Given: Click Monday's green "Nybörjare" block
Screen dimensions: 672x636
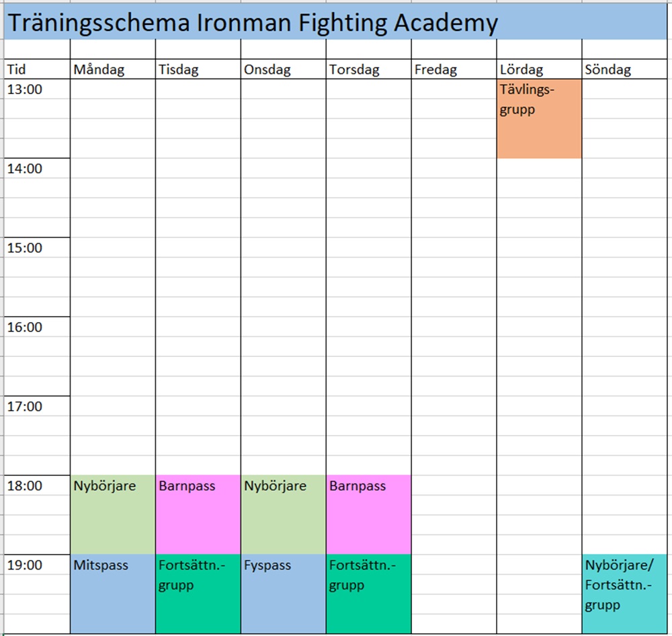Looking at the screenshot, I should coord(112,514).
